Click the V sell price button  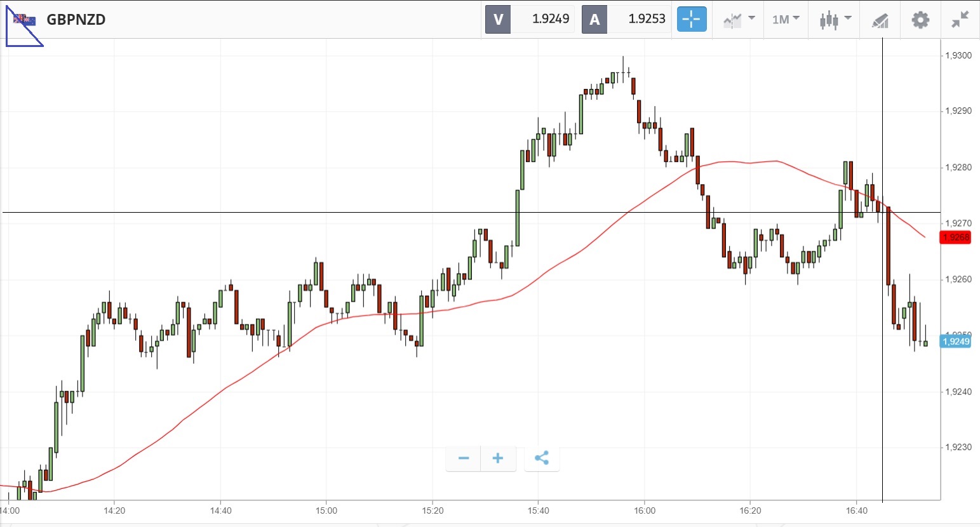[x=498, y=19]
